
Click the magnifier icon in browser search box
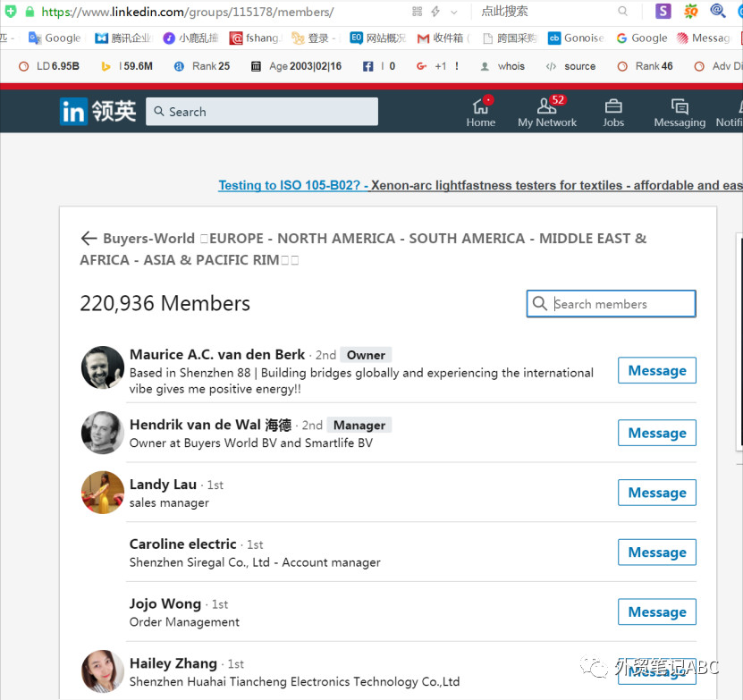622,12
